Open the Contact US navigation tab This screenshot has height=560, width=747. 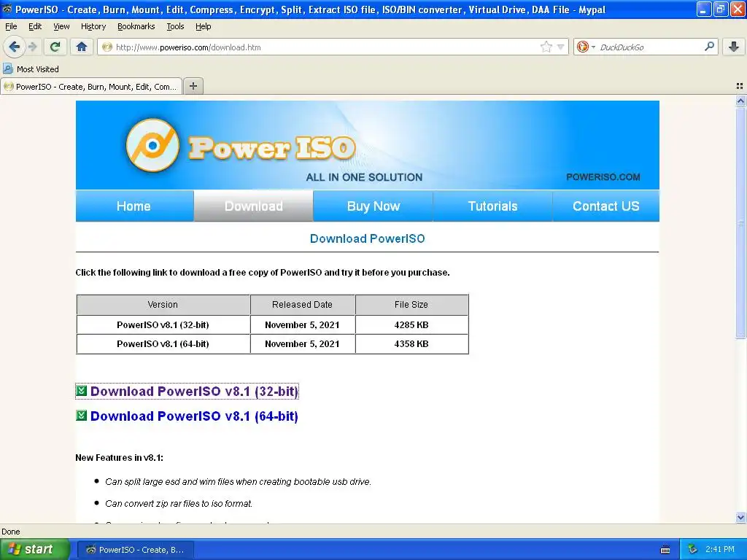tap(606, 206)
